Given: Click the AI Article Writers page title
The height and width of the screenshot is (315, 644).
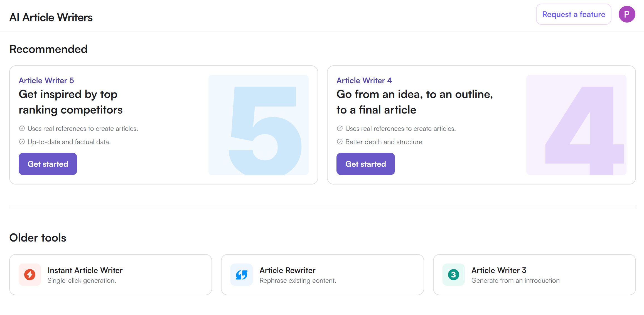Looking at the screenshot, I should (x=51, y=17).
